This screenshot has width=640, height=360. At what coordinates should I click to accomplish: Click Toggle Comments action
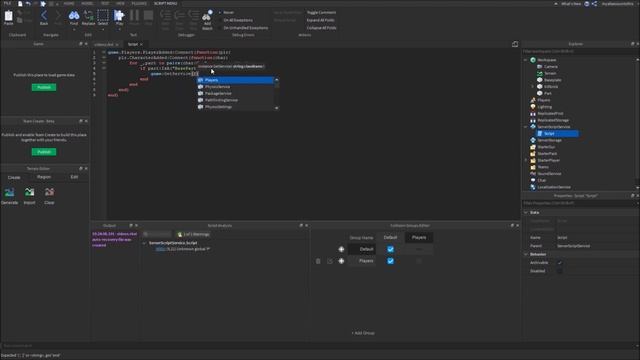[321, 13]
